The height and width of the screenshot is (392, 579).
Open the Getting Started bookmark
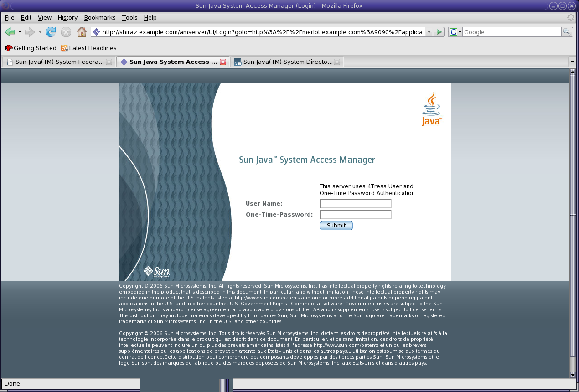point(31,48)
